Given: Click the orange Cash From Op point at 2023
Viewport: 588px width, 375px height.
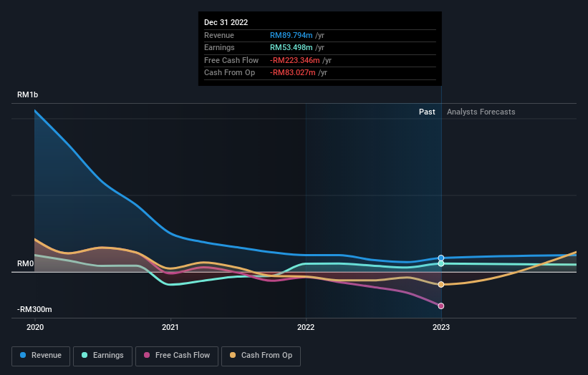Looking at the screenshot, I should (x=441, y=285).
